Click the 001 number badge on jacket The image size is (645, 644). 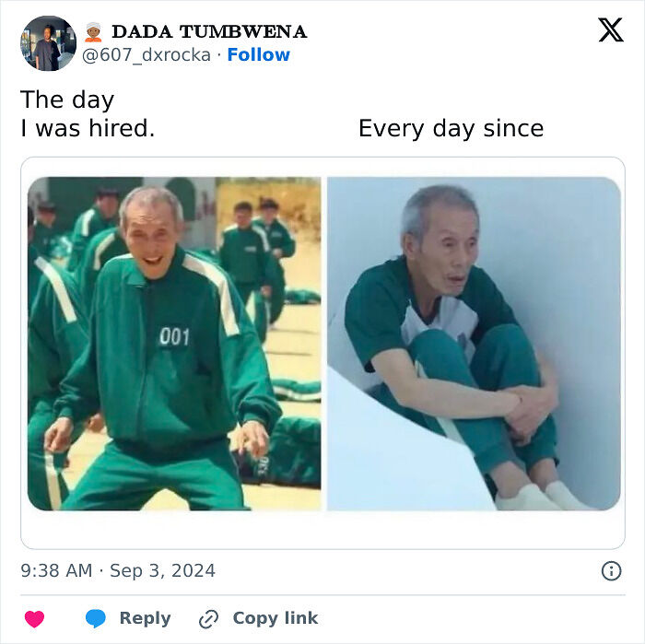point(174,336)
